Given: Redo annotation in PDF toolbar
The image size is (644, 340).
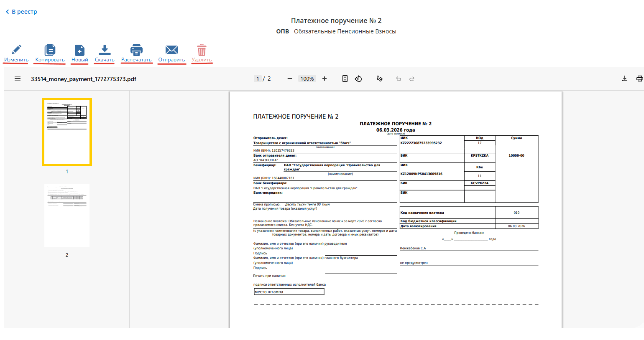Looking at the screenshot, I should 412,79.
